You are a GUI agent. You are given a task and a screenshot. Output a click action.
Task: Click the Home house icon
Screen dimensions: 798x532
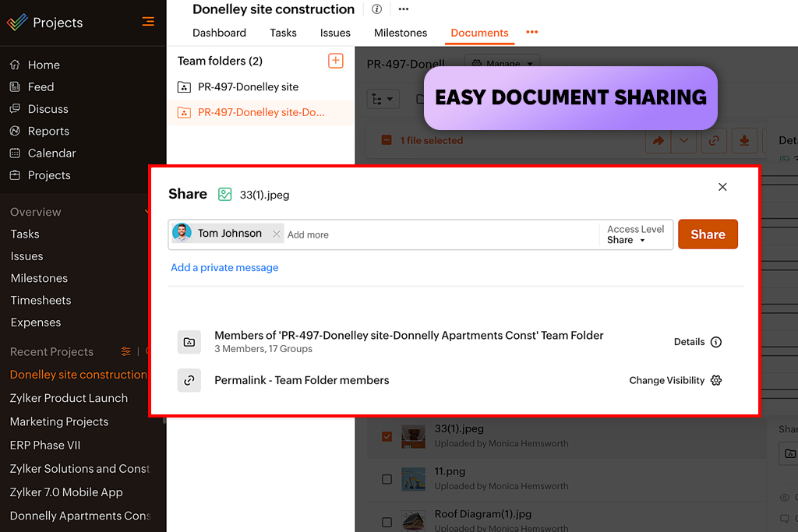(16, 65)
